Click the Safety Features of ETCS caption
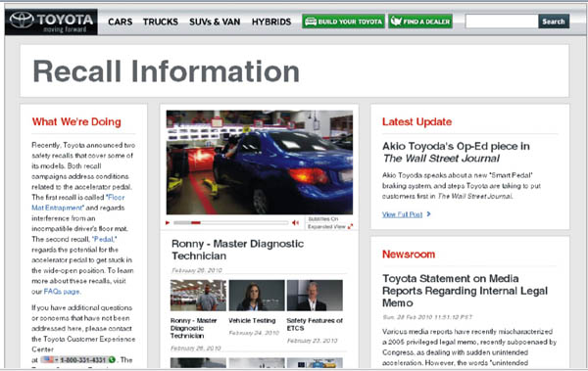This screenshot has width=588, height=371. (315, 325)
